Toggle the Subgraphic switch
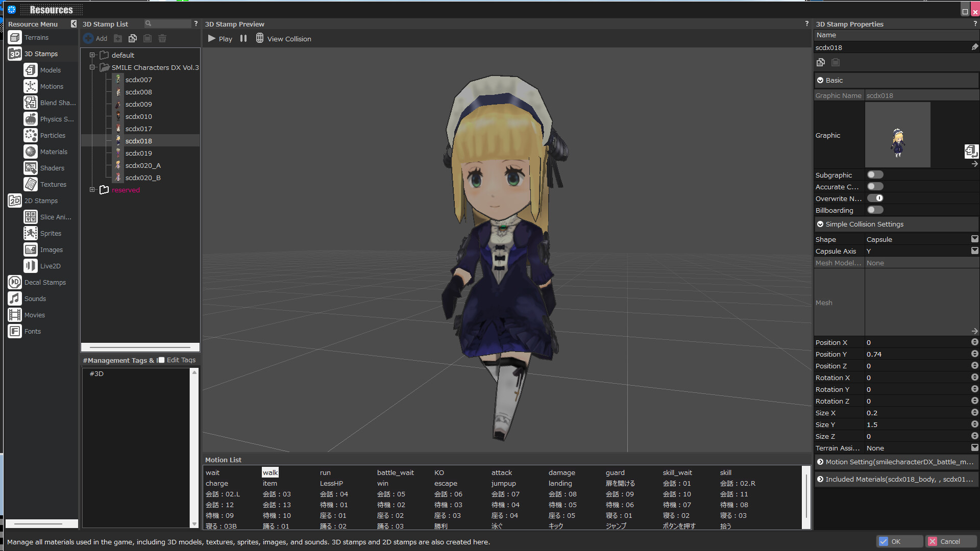Viewport: 980px width, 551px height. [x=875, y=175]
